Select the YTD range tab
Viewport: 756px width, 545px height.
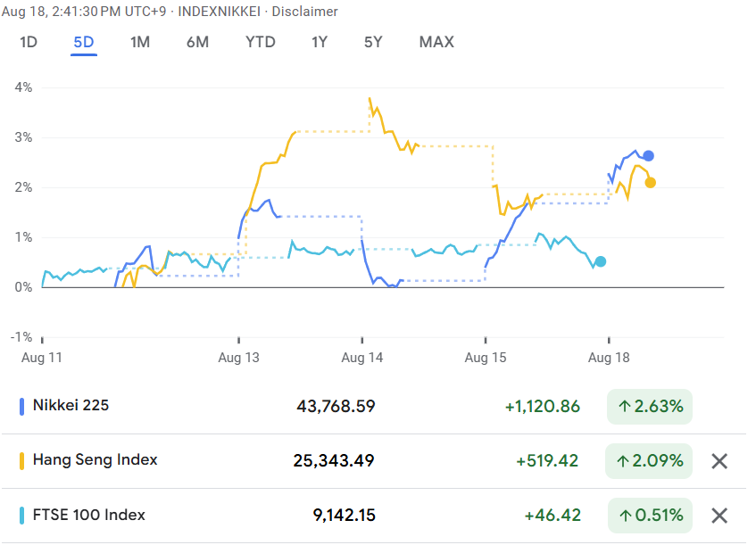coord(261,43)
